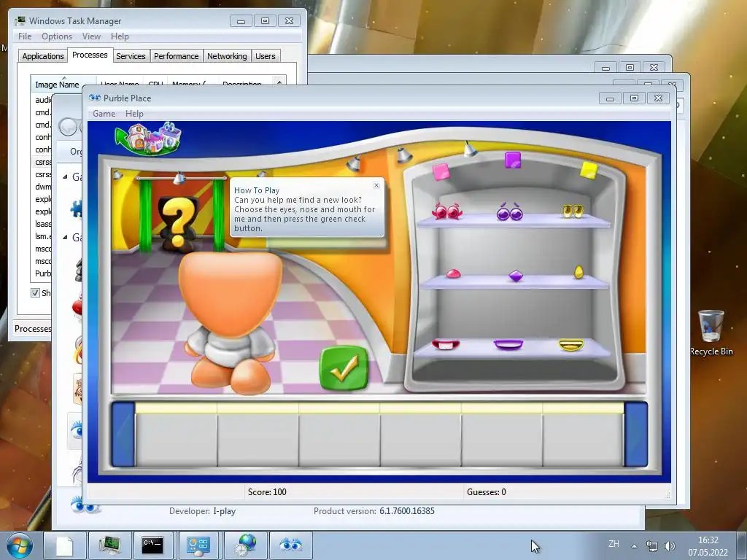Image resolution: width=747 pixels, height=560 pixels.
Task: Switch to the Applications tab
Action: [43, 56]
